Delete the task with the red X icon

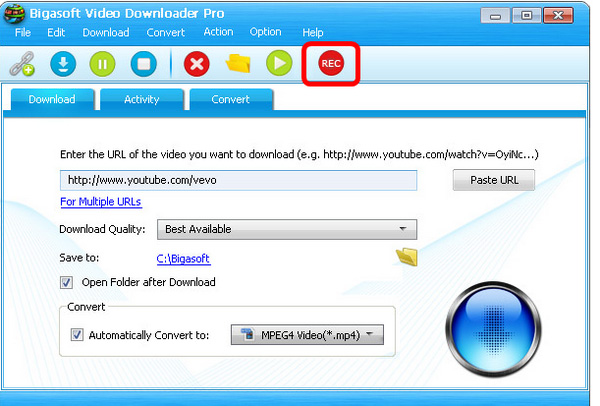click(197, 64)
